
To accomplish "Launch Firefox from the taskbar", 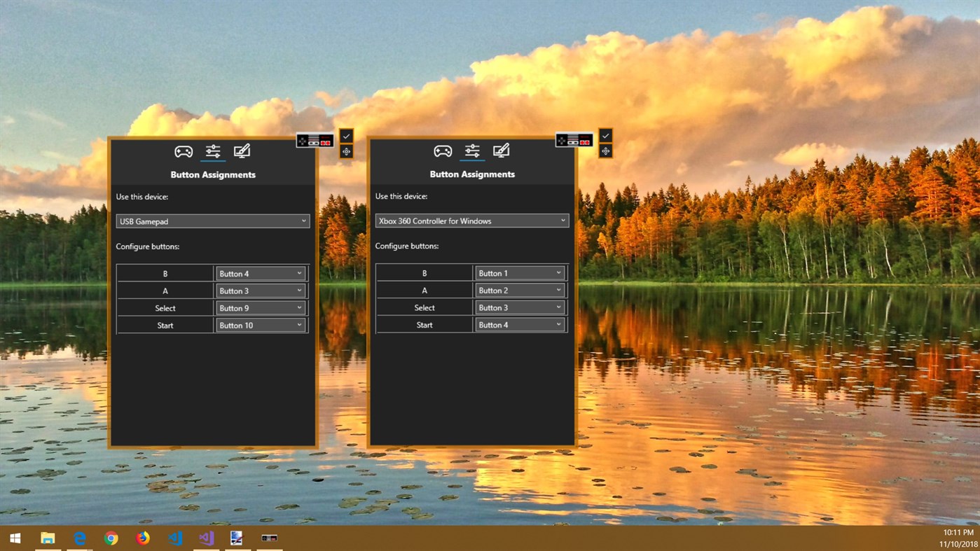I will tap(143, 538).
